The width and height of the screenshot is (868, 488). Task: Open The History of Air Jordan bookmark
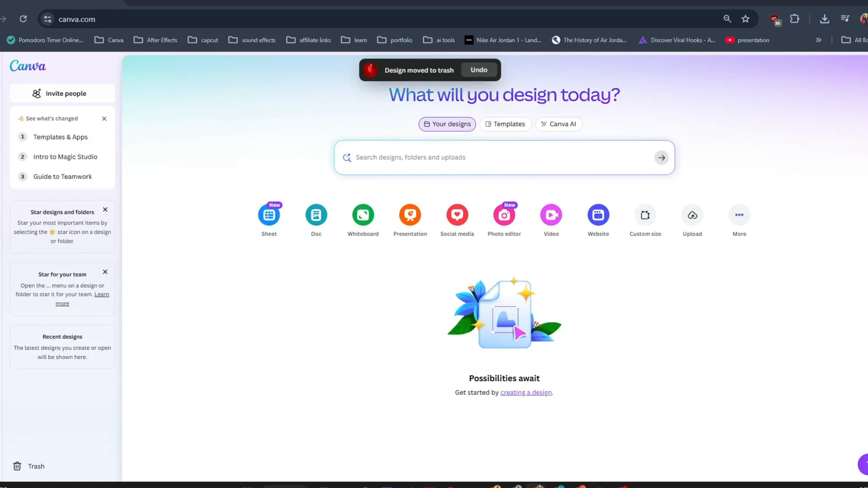(589, 40)
